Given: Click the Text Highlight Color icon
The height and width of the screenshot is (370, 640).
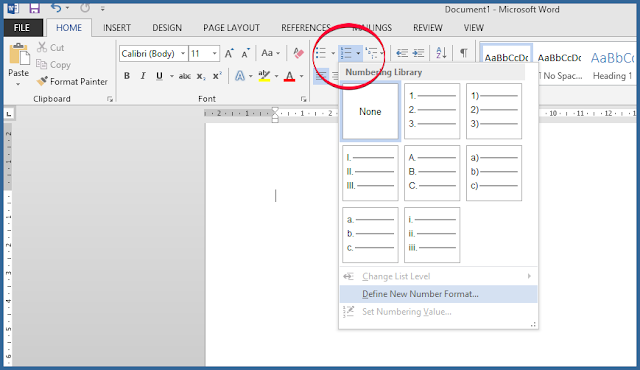Looking at the screenshot, I should [264, 76].
